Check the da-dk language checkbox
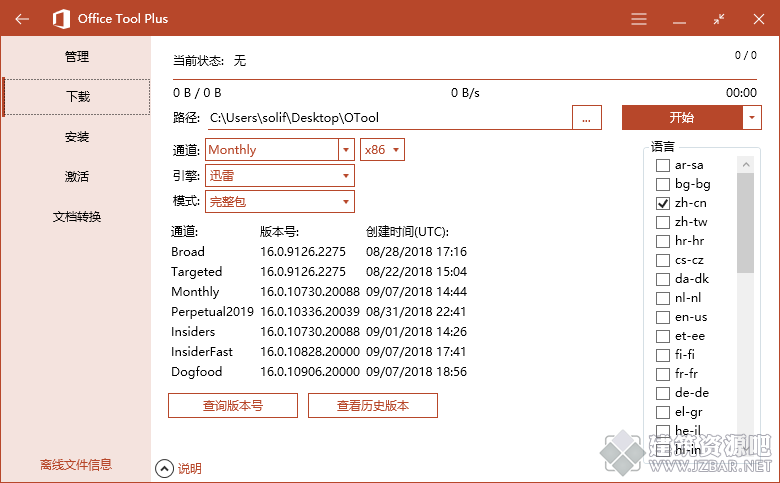This screenshot has height=483, width=780. click(663, 279)
